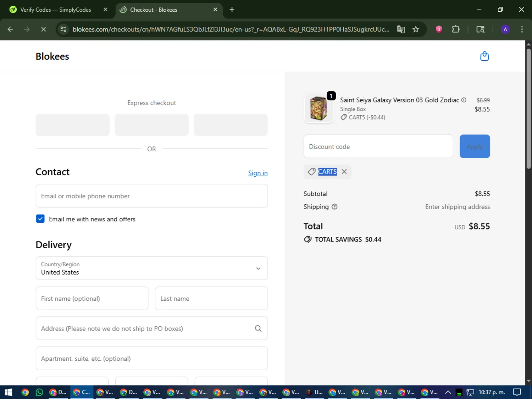This screenshot has height=399, width=532.
Task: Focus the Email or mobile phone field
Action: 152,196
